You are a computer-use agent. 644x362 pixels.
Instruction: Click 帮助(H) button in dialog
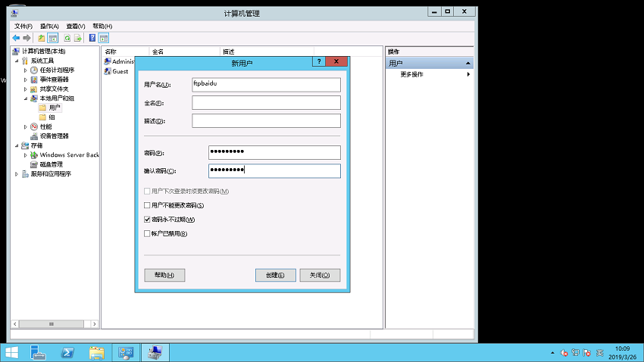click(x=164, y=275)
